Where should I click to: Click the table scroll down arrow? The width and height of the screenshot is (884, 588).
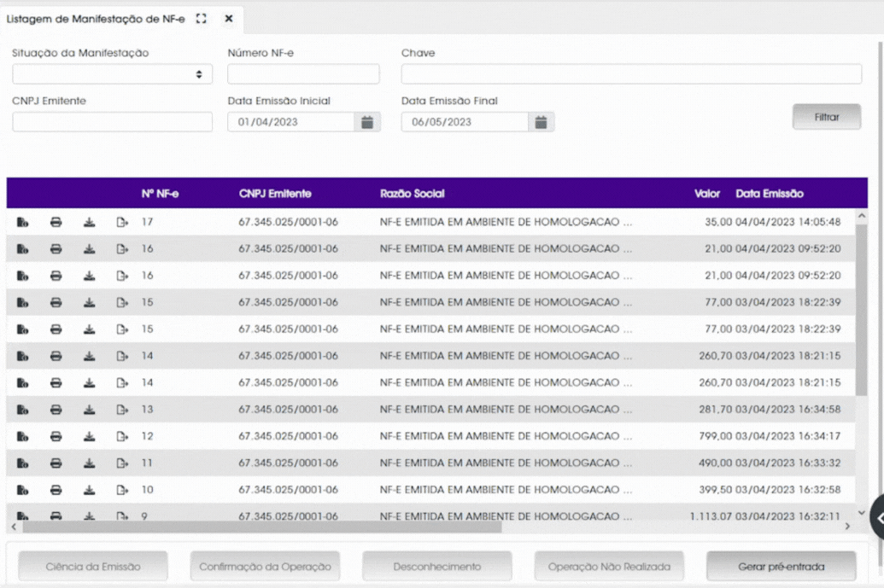coord(861,513)
